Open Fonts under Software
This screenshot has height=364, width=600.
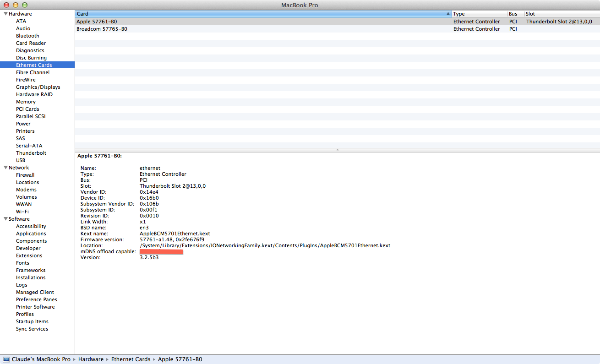[22, 263]
